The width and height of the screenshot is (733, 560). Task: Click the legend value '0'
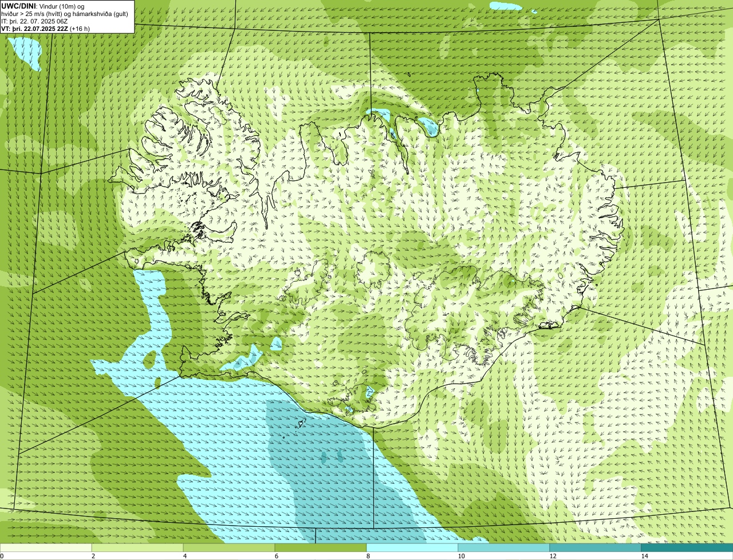[2, 556]
